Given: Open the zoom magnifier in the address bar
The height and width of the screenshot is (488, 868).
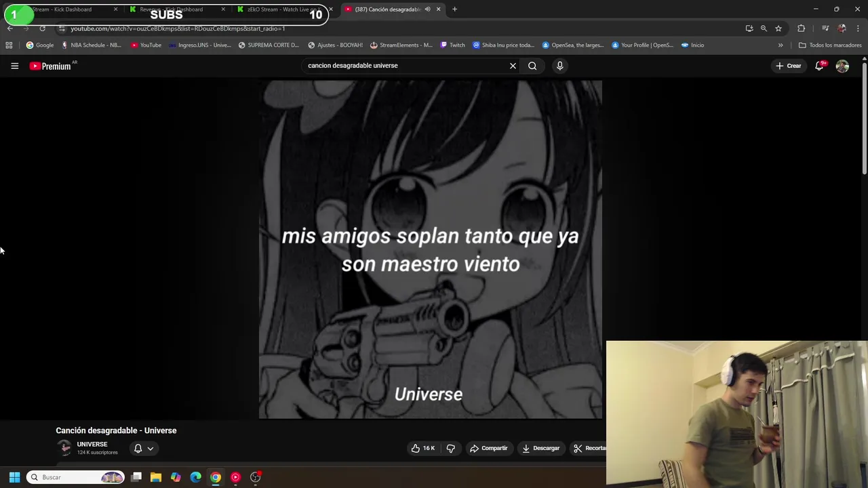Looking at the screenshot, I should [x=764, y=28].
